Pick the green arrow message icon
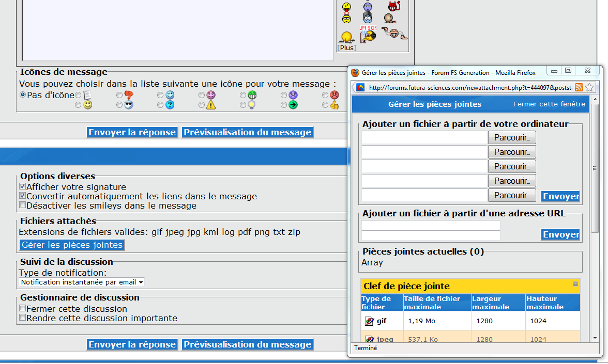 293,105
